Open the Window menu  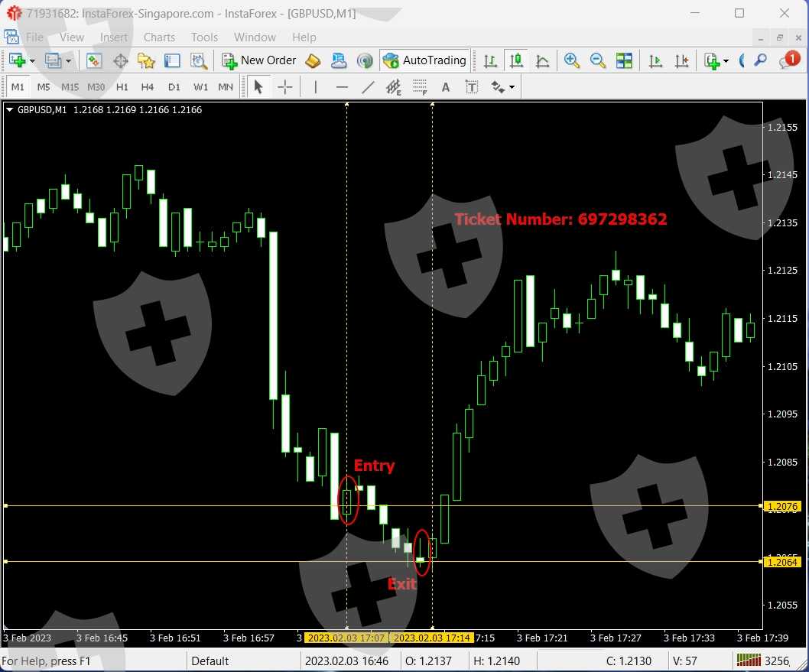(x=255, y=37)
